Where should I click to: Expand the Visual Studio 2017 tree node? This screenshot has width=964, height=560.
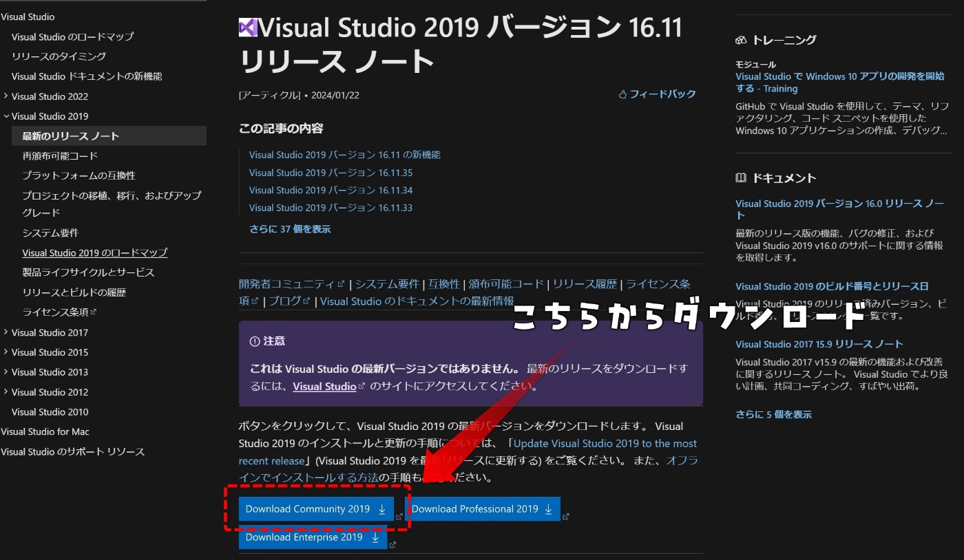point(6,332)
